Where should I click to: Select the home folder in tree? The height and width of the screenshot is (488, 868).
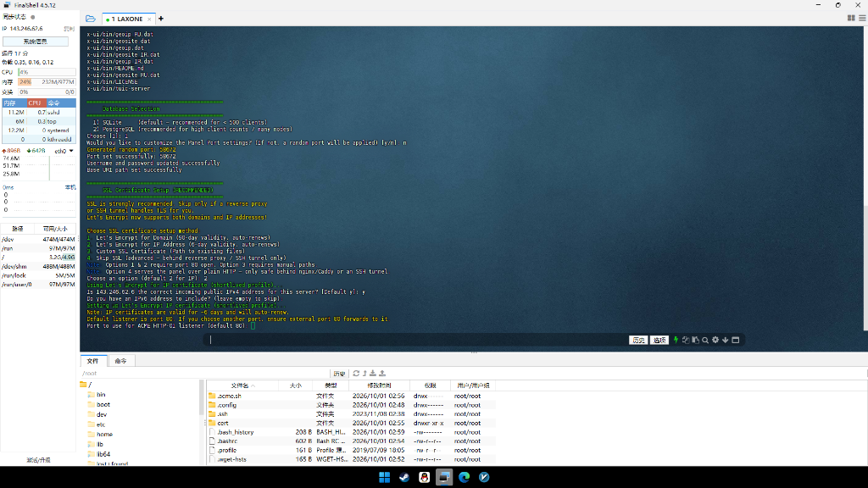click(100, 435)
